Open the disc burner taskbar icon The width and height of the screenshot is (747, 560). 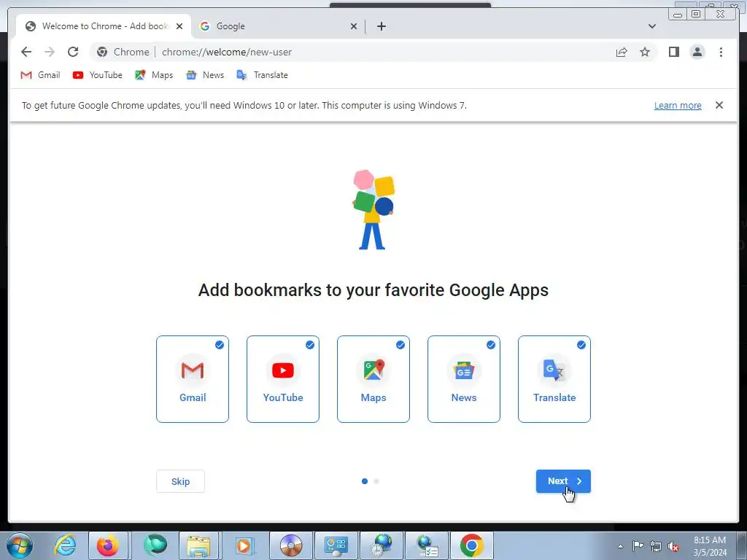point(290,545)
